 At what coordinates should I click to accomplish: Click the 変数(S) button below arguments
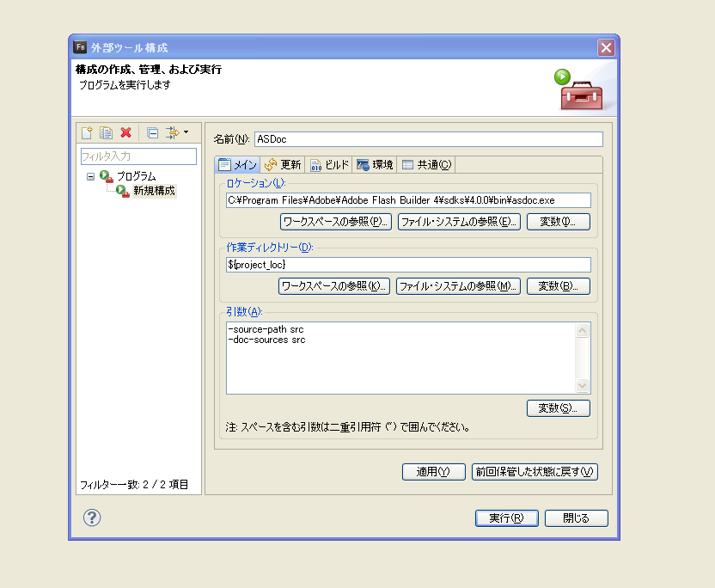558,408
